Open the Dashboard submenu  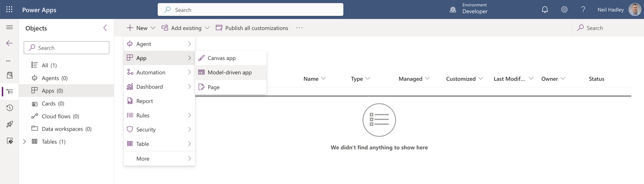[159, 87]
